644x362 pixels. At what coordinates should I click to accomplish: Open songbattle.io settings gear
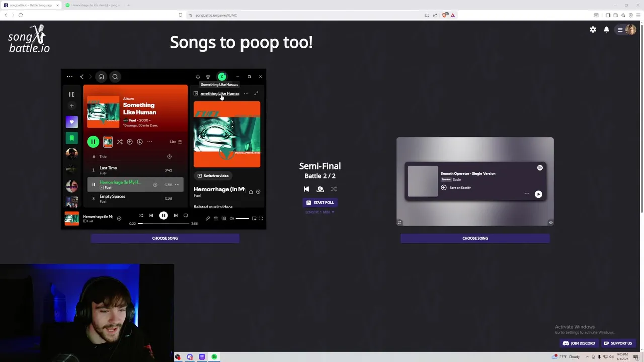coord(593,30)
